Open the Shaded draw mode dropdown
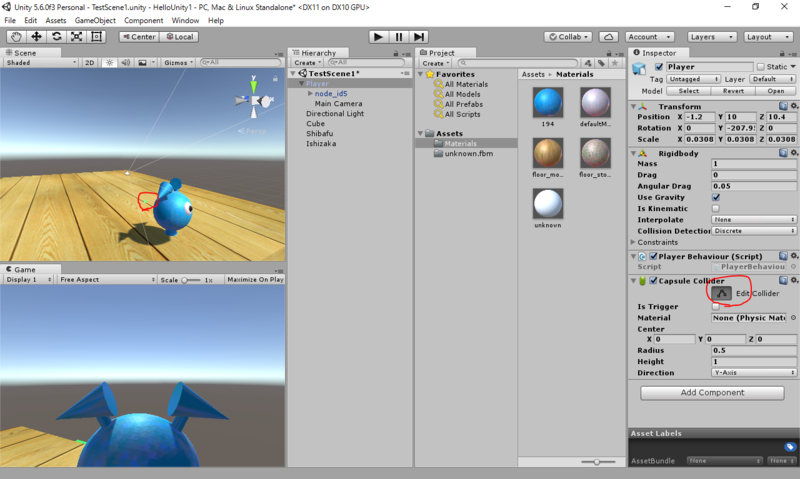The width and height of the screenshot is (800, 479). (41, 63)
